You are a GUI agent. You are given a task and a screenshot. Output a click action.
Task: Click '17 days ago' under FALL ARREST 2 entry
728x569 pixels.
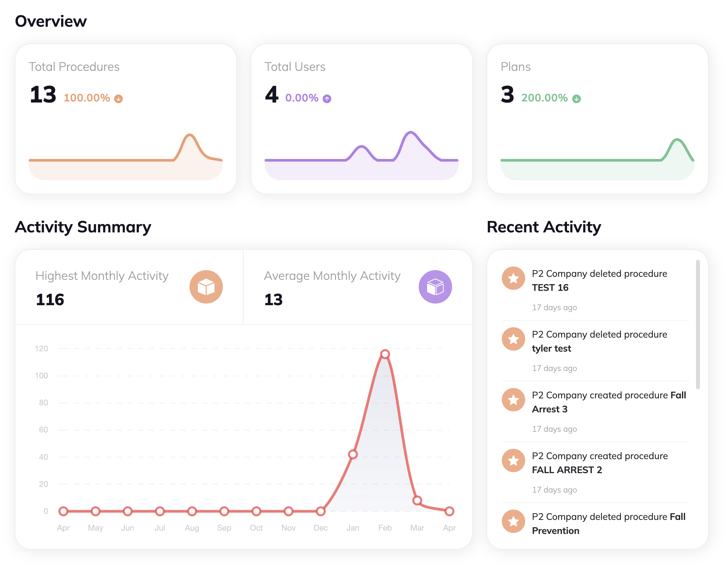point(555,490)
